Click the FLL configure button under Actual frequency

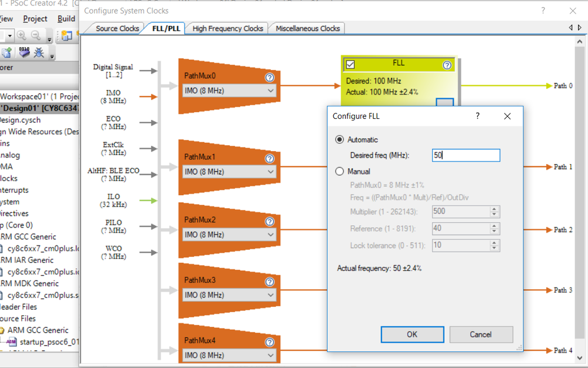[445, 102]
